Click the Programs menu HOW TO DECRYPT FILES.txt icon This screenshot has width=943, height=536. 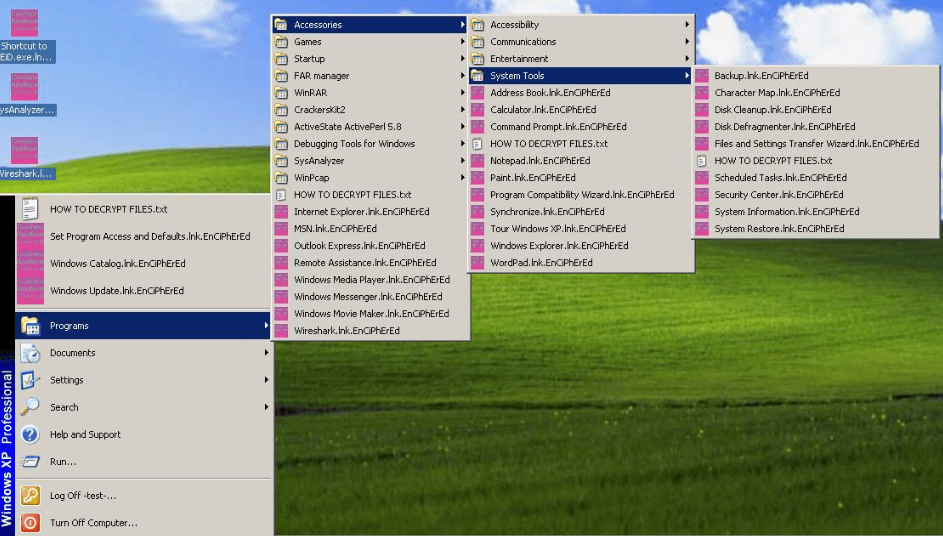[281, 195]
